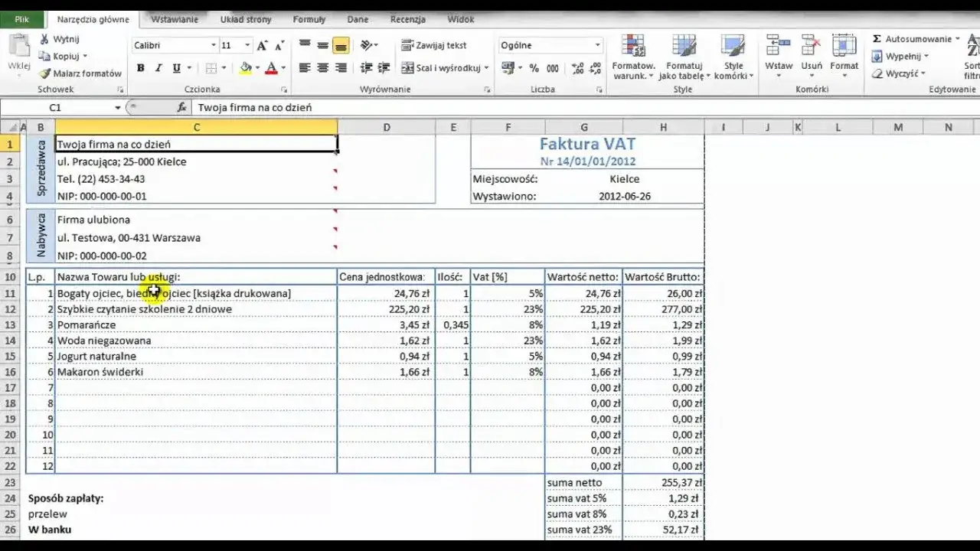The height and width of the screenshot is (551, 980).
Task: Open the Scal i wyśrodkuj dropdown arrow
Action: pos(486,68)
